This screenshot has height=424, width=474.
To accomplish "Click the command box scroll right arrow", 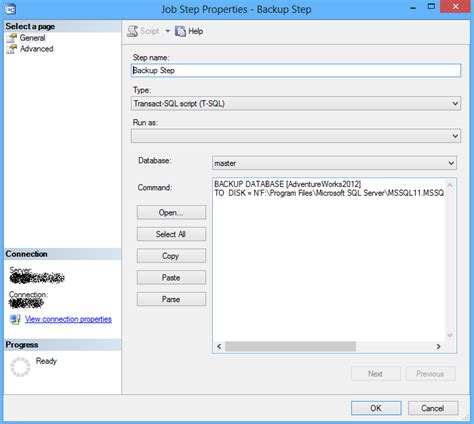I will pyautogui.click(x=438, y=346).
